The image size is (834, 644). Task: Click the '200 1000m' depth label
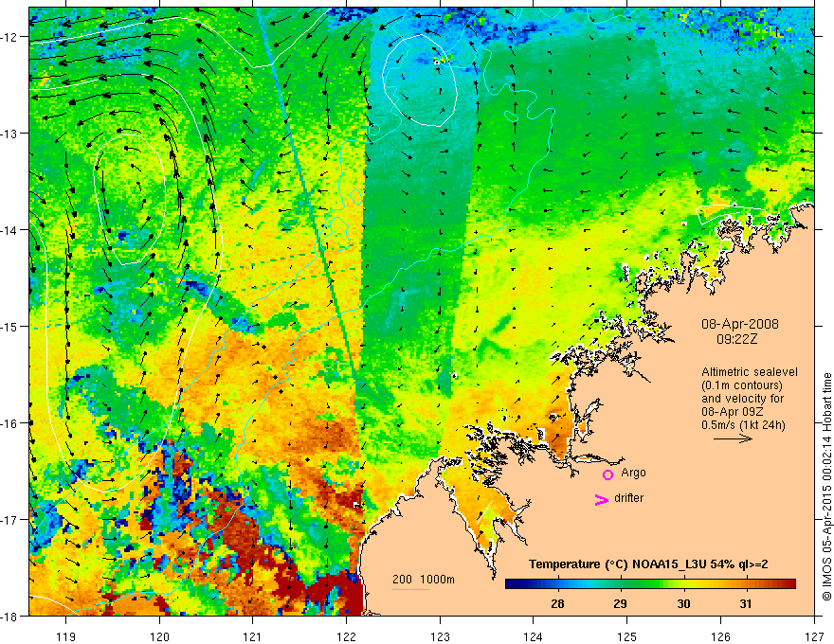point(424,580)
